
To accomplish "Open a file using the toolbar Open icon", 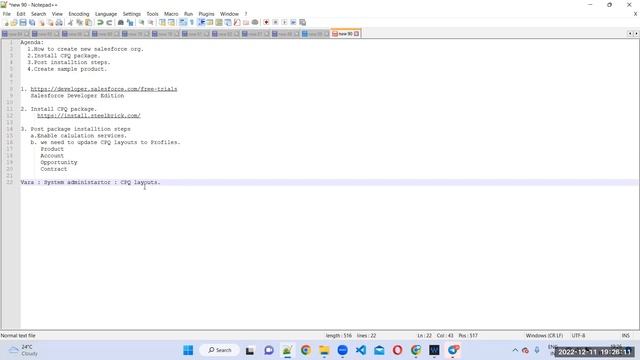I will tap(14, 22).
